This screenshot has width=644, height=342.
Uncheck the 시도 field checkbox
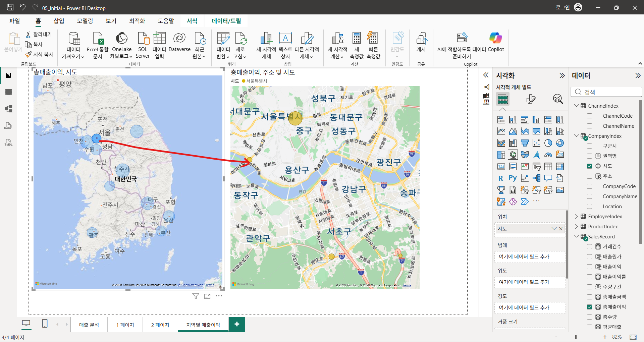(x=589, y=166)
